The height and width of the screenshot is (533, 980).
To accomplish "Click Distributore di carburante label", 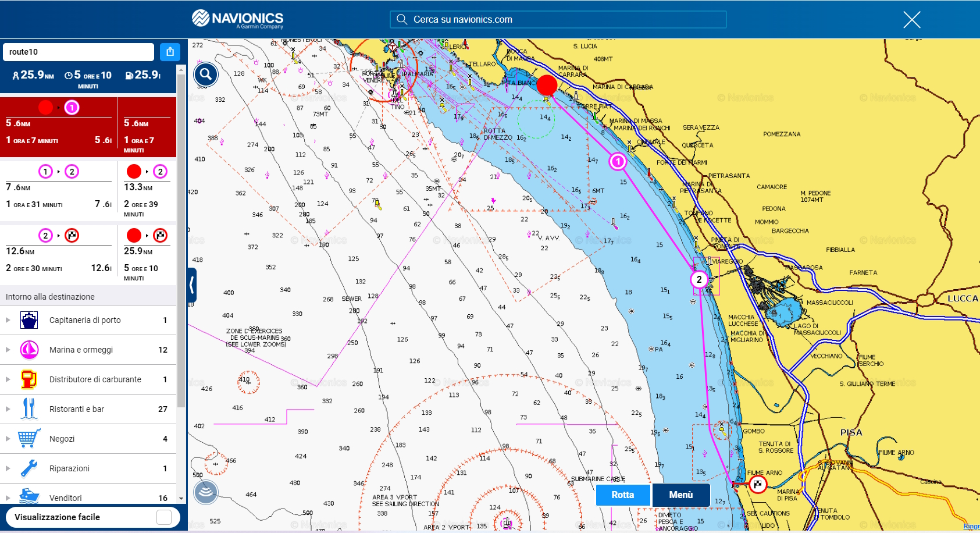I will click(95, 379).
